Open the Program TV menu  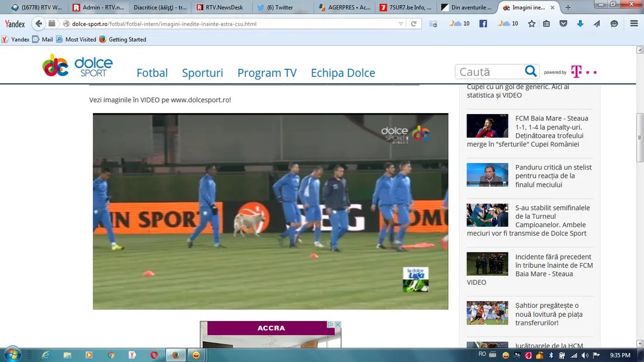(x=267, y=73)
